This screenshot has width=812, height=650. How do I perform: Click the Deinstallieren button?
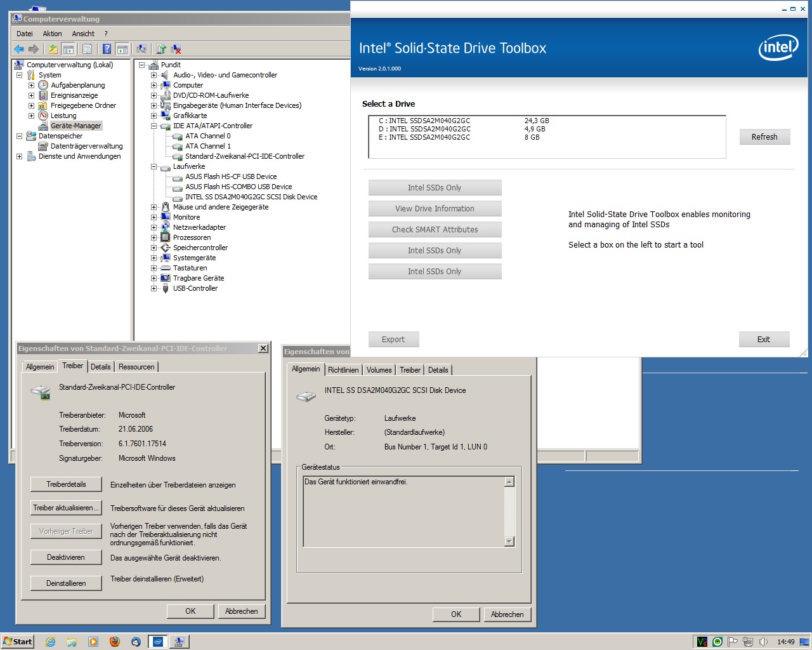66,583
